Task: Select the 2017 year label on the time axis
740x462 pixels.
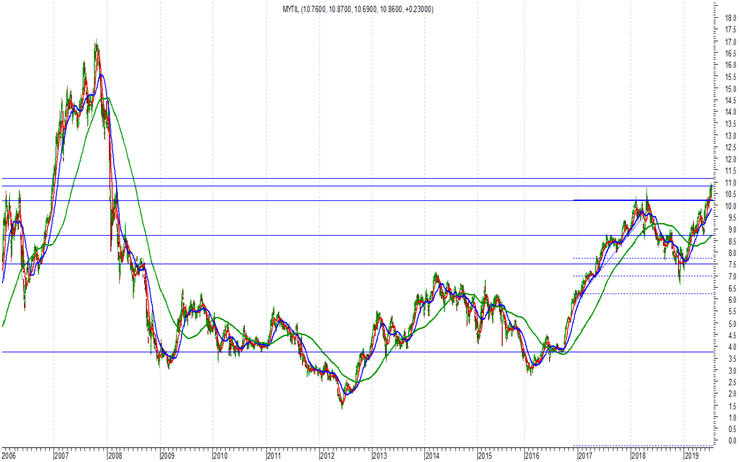Action: (x=586, y=456)
